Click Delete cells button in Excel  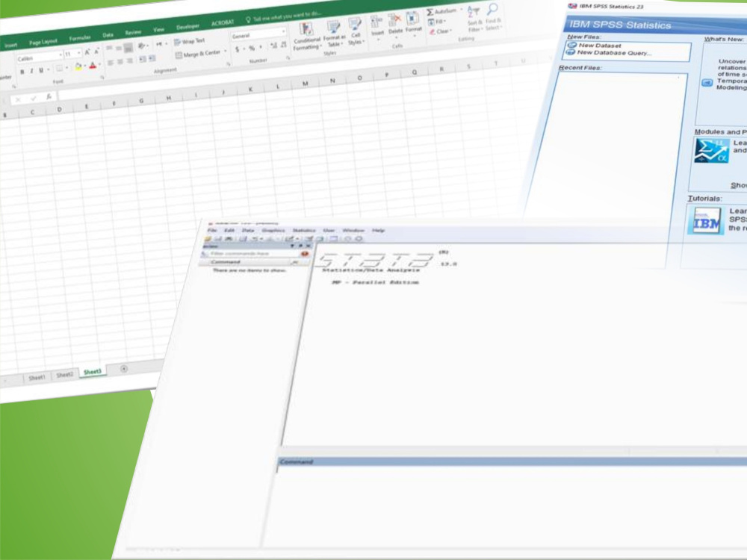tap(395, 24)
